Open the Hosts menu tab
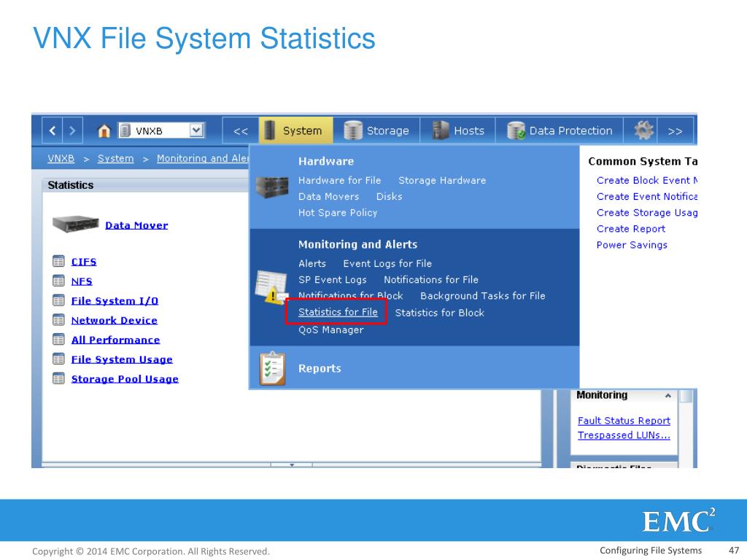The image size is (747, 560). (458, 131)
